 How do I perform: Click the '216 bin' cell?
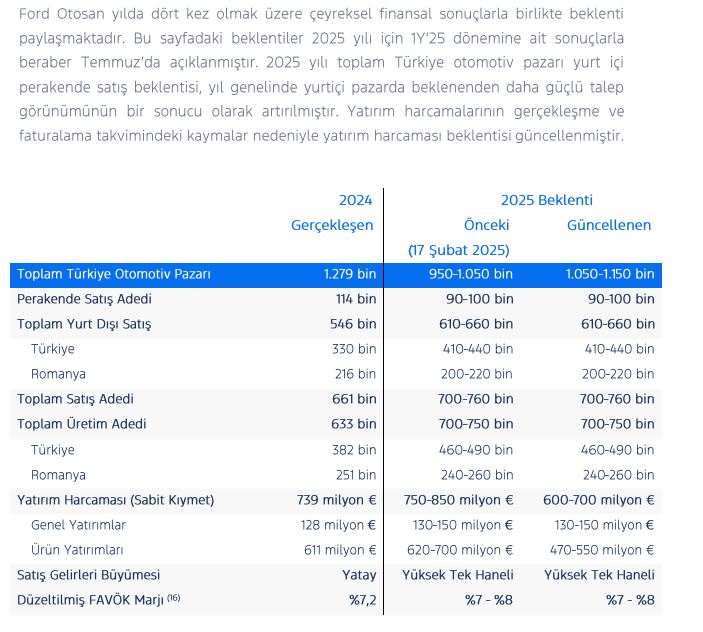(356, 374)
